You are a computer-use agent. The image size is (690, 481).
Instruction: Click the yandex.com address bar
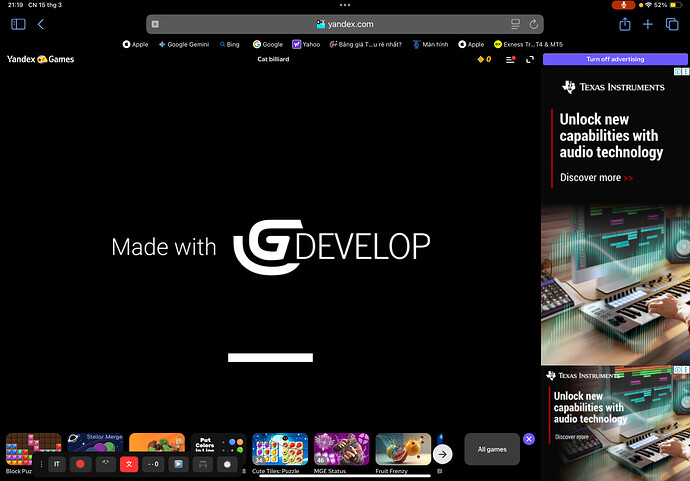345,24
